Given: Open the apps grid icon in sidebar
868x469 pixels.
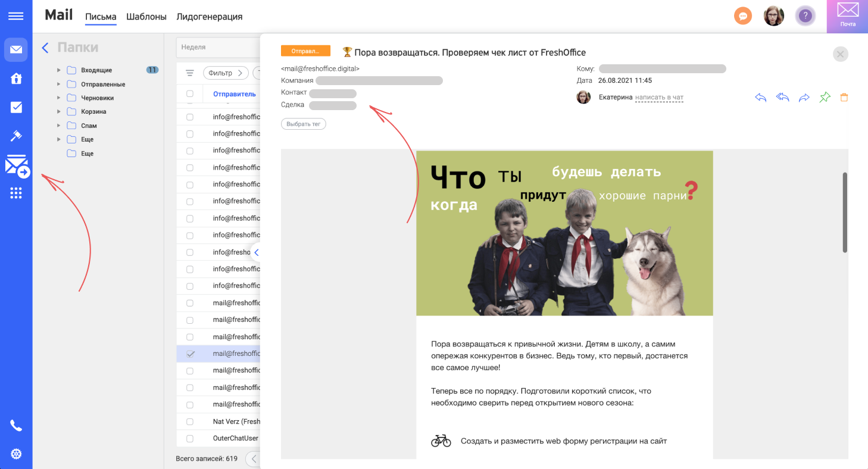Looking at the screenshot, I should [x=15, y=192].
